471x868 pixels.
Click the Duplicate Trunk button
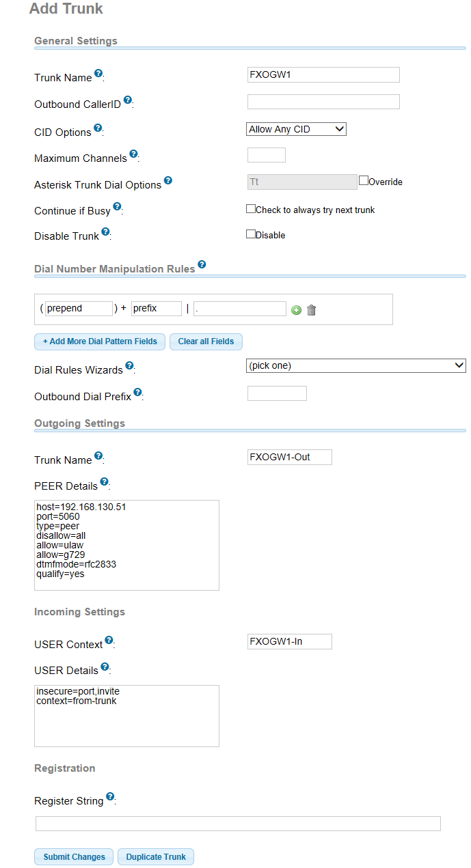pyautogui.click(x=156, y=857)
